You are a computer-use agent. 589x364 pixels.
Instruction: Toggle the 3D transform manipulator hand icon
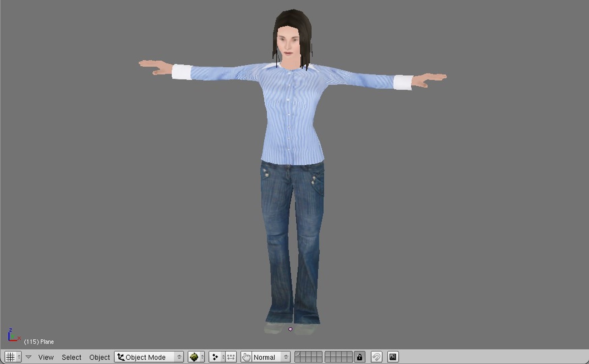point(246,357)
